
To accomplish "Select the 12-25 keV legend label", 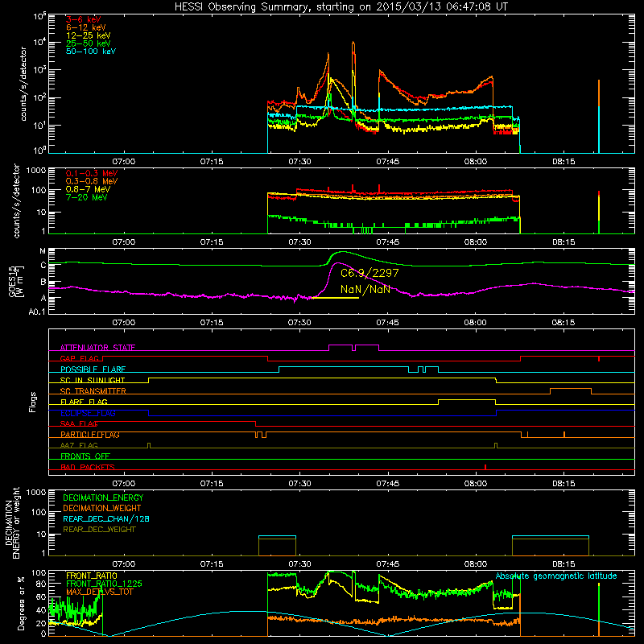I will (x=89, y=35).
